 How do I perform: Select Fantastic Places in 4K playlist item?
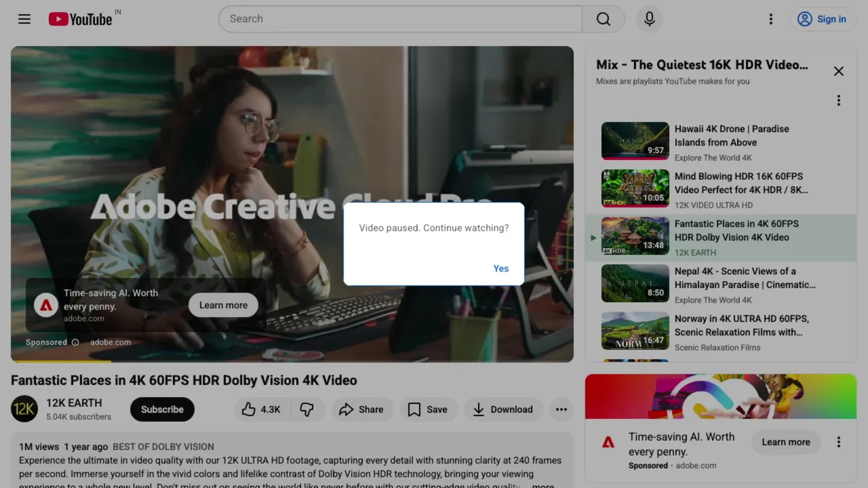[721, 238]
